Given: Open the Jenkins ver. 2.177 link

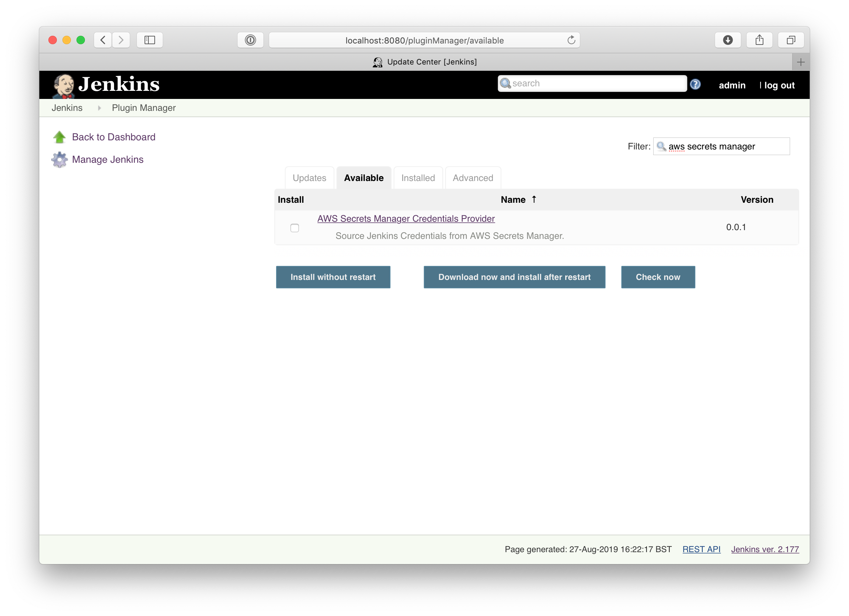Looking at the screenshot, I should click(765, 549).
